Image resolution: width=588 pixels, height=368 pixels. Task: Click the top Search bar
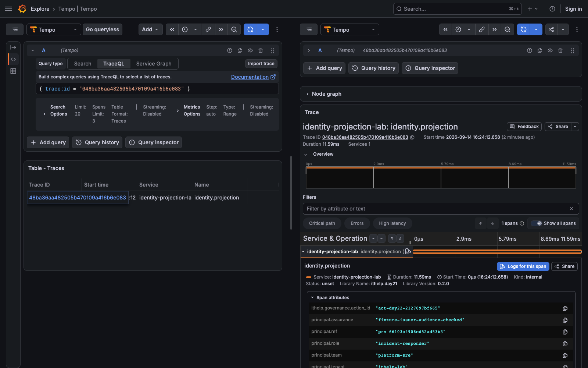click(458, 9)
